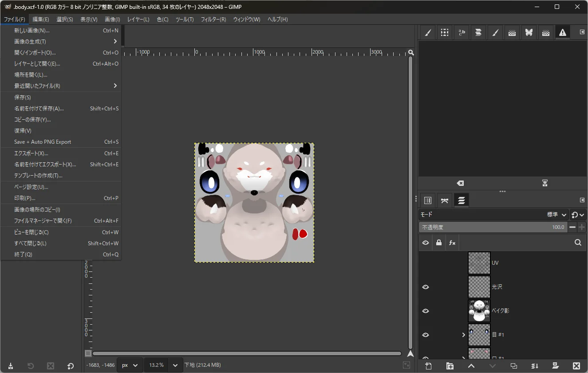The image size is (588, 373).
Task: Duplicate the selected layer
Action: [514, 366]
